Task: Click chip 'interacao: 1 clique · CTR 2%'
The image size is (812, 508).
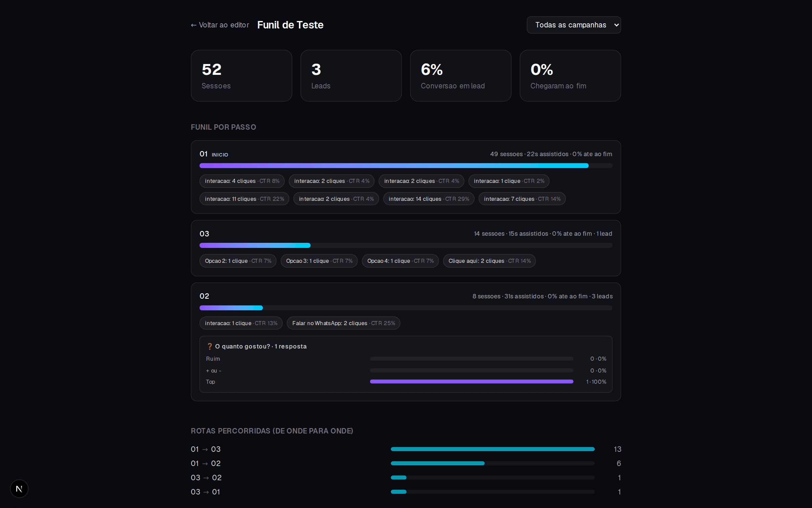Action: (x=509, y=181)
